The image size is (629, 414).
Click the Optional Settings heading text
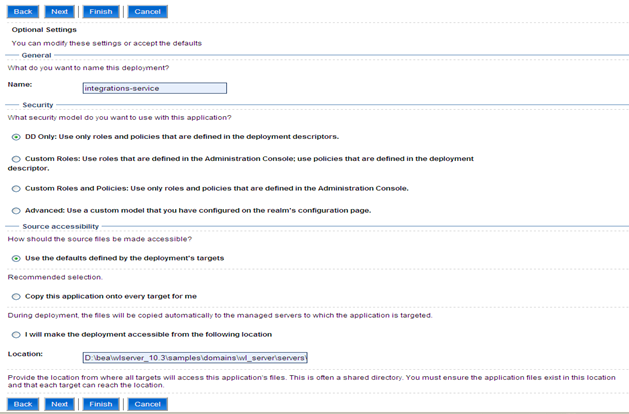click(x=44, y=30)
